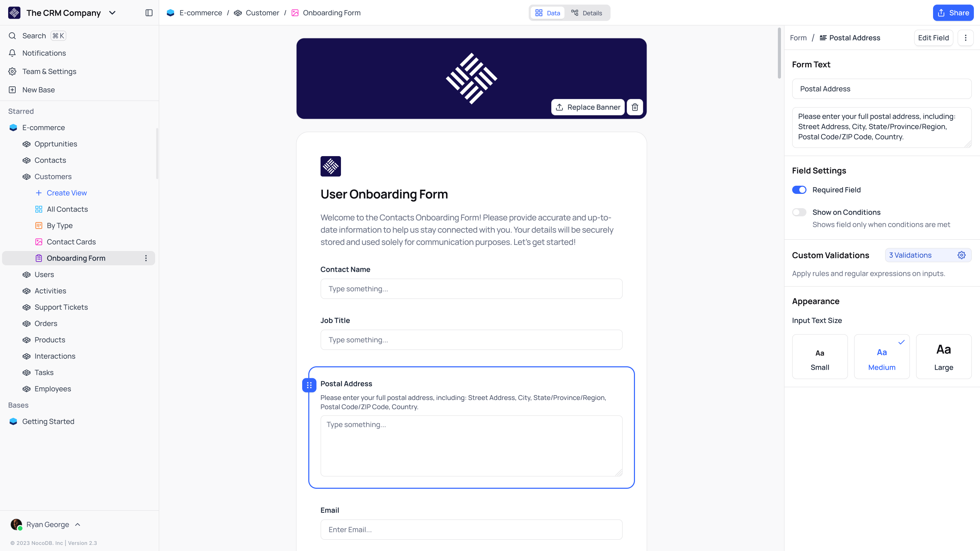The height and width of the screenshot is (551, 980).
Task: Click the main form vertical scrollbar
Action: point(779,53)
